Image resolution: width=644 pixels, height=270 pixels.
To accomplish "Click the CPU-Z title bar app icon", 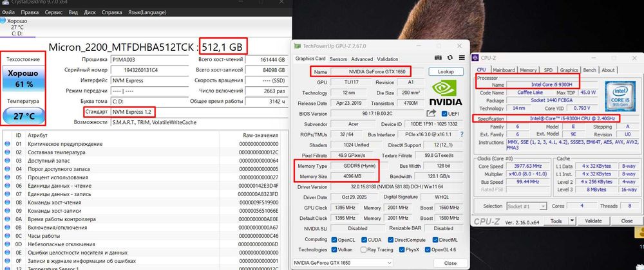I will click(x=477, y=59).
